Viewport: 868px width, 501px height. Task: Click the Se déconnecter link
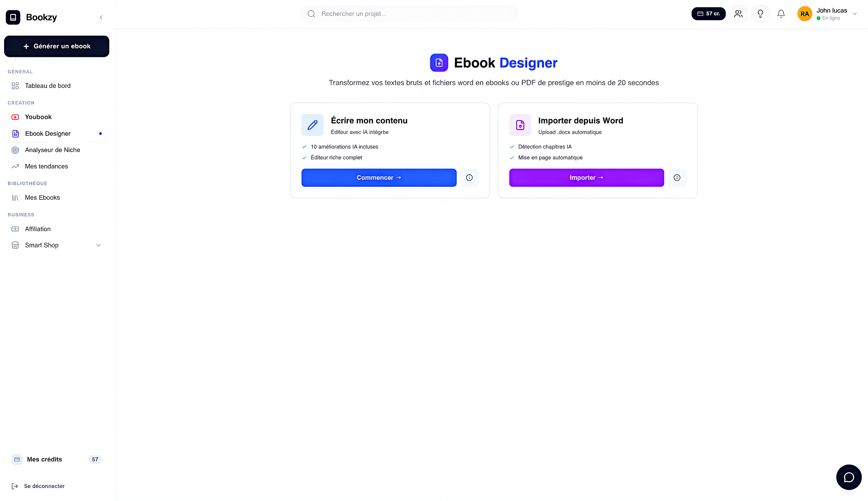pyautogui.click(x=44, y=486)
